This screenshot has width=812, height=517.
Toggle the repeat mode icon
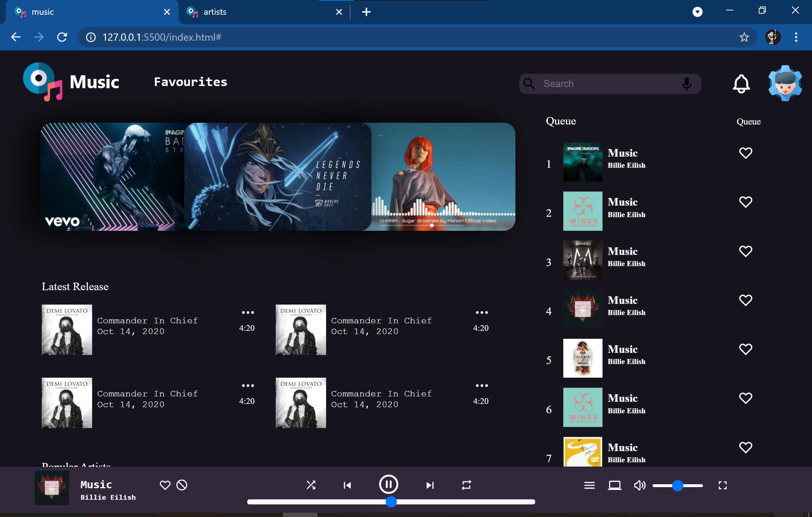(466, 485)
